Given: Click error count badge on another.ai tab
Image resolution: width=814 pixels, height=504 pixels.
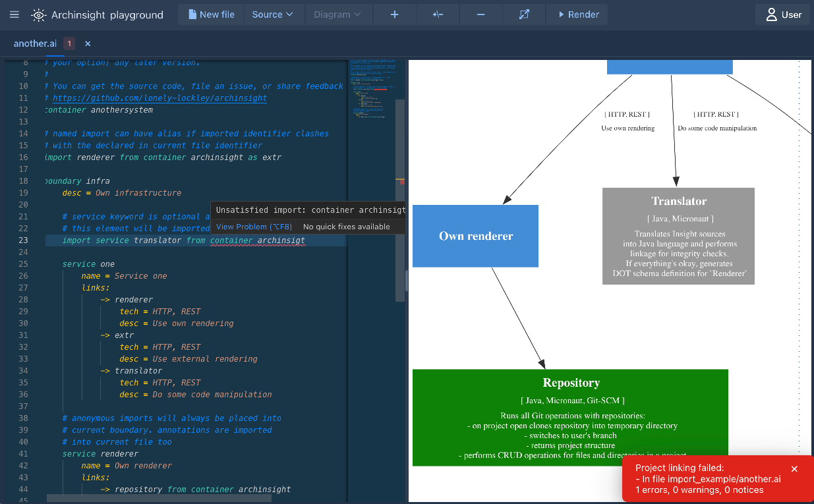Looking at the screenshot, I should pyautogui.click(x=69, y=43).
